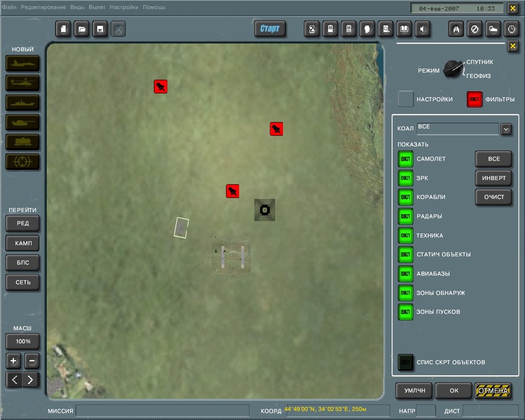
Task: Toggle the САМОЛЕТ filter switch
Action: pos(405,159)
